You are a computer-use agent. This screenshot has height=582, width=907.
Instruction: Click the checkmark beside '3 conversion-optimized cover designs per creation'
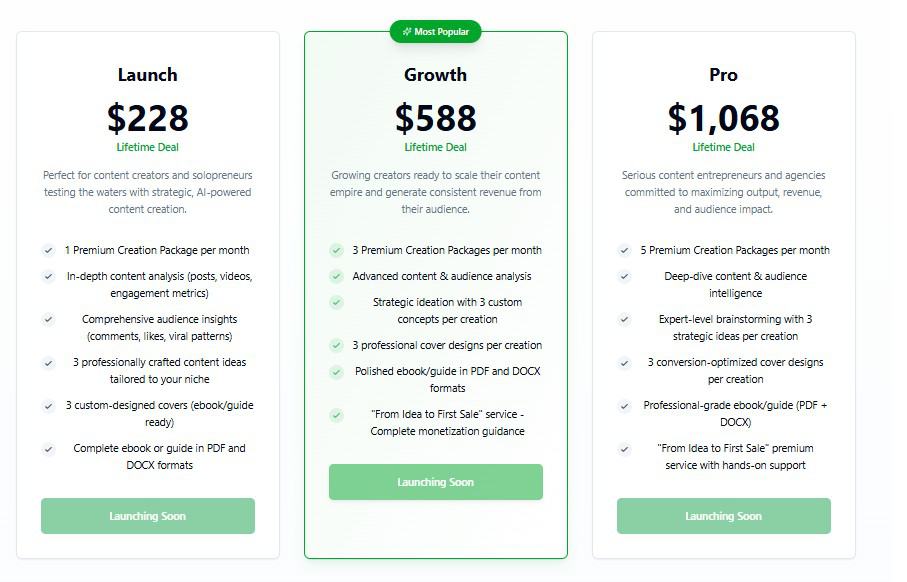coord(623,364)
